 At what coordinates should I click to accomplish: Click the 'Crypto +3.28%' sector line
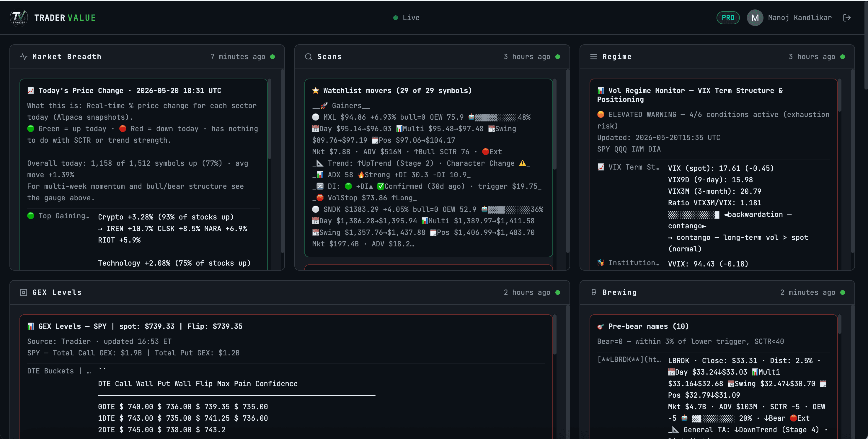pyautogui.click(x=166, y=217)
